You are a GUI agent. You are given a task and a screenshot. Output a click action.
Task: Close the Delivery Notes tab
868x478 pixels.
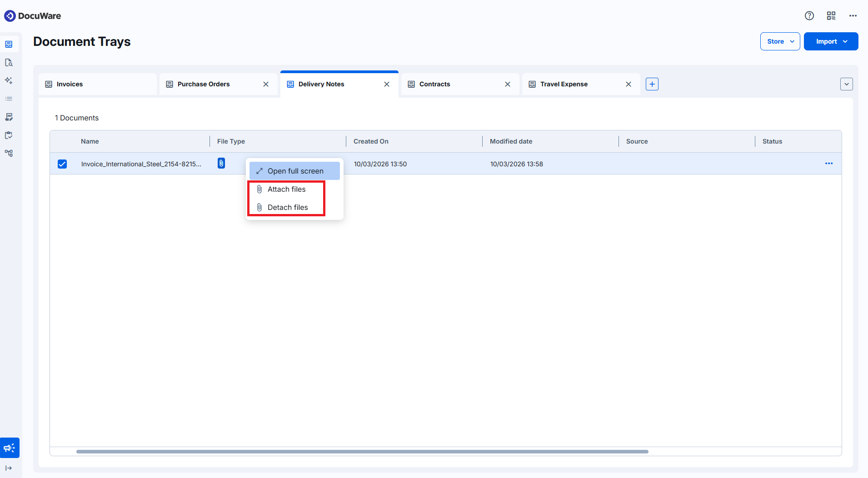pyautogui.click(x=387, y=84)
